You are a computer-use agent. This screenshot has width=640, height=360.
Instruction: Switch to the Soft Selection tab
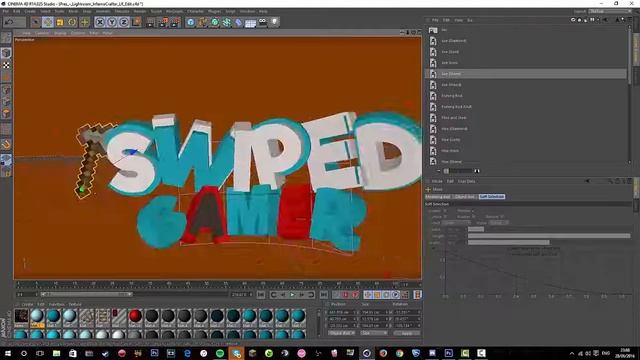[x=492, y=196]
